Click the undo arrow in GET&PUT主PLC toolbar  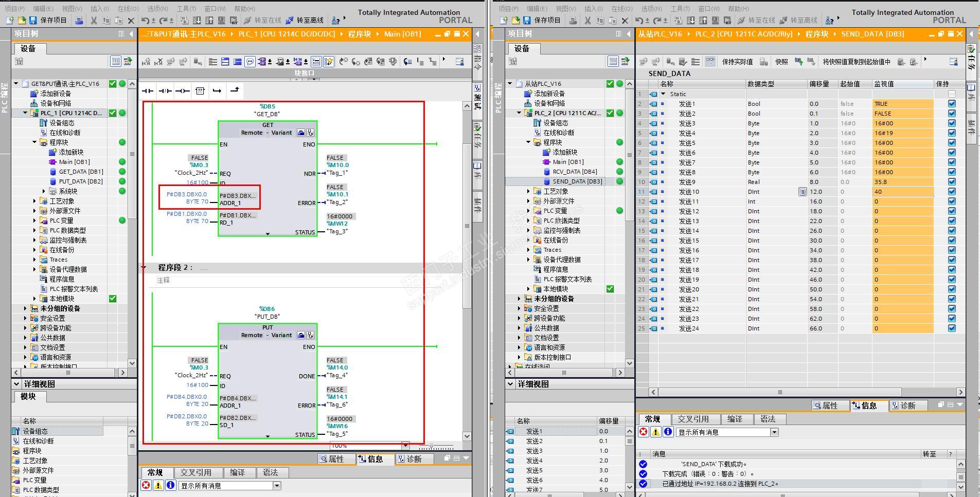coord(145,21)
